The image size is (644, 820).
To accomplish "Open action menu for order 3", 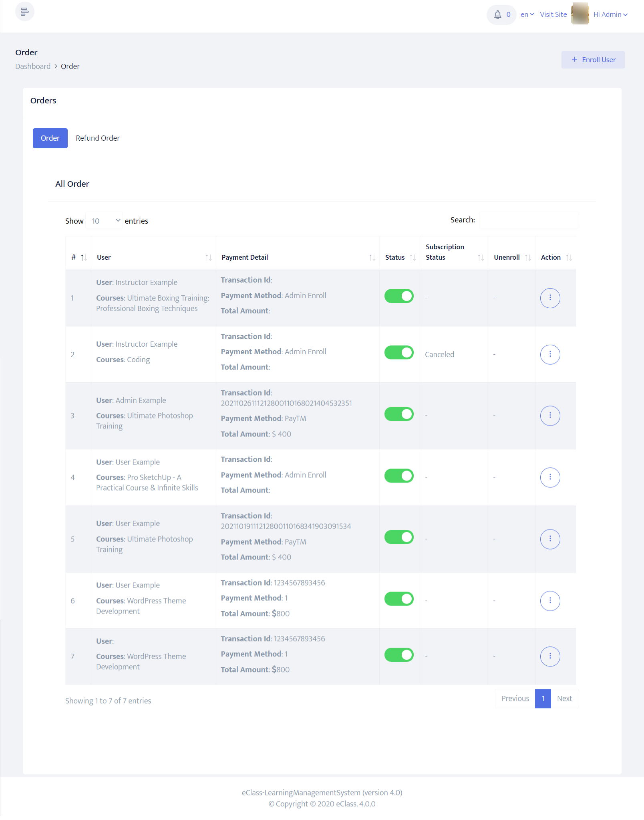I will tap(550, 416).
